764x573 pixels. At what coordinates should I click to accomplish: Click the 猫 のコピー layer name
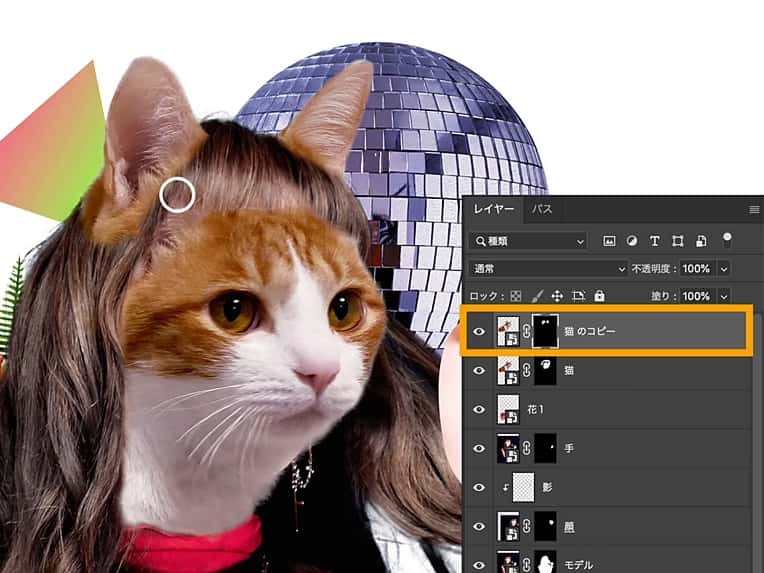click(590, 331)
